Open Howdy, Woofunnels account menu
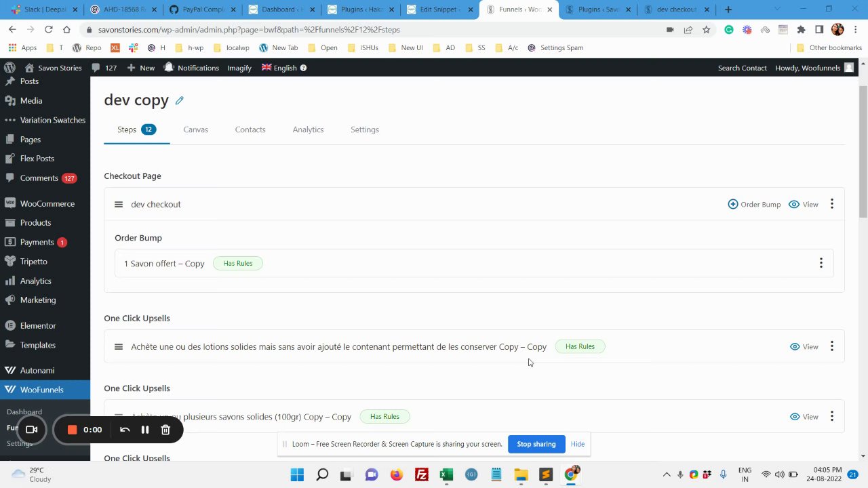Viewport: 868px width, 488px height. pos(814,68)
